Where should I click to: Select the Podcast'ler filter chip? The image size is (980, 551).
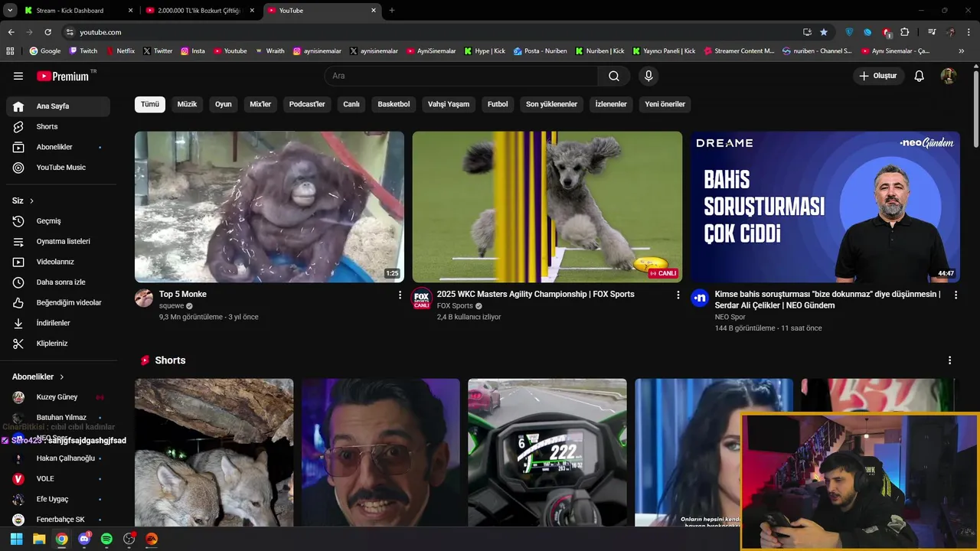pos(307,104)
